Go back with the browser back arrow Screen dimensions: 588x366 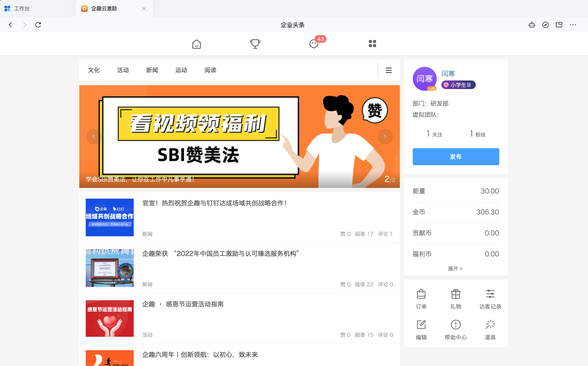point(10,25)
